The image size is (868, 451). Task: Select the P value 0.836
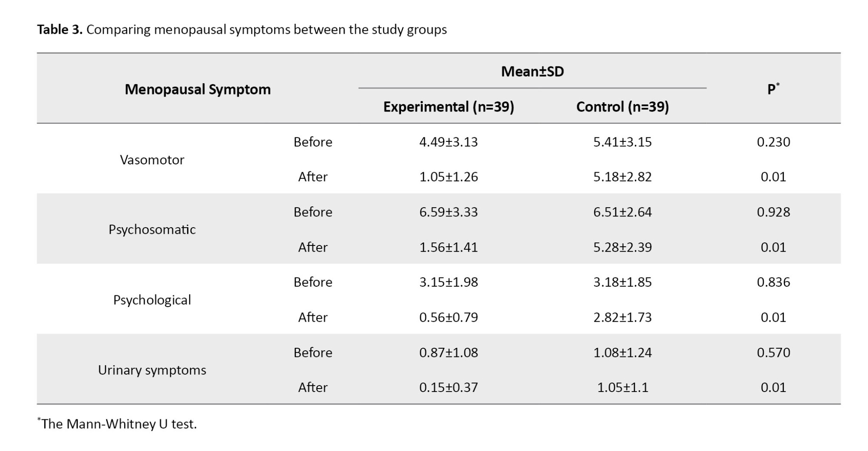point(773,282)
